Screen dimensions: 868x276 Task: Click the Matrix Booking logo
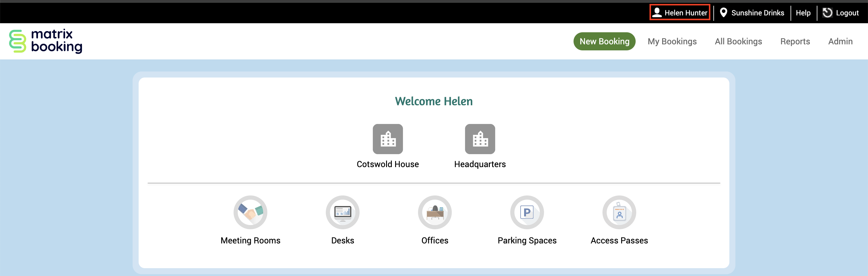click(46, 41)
